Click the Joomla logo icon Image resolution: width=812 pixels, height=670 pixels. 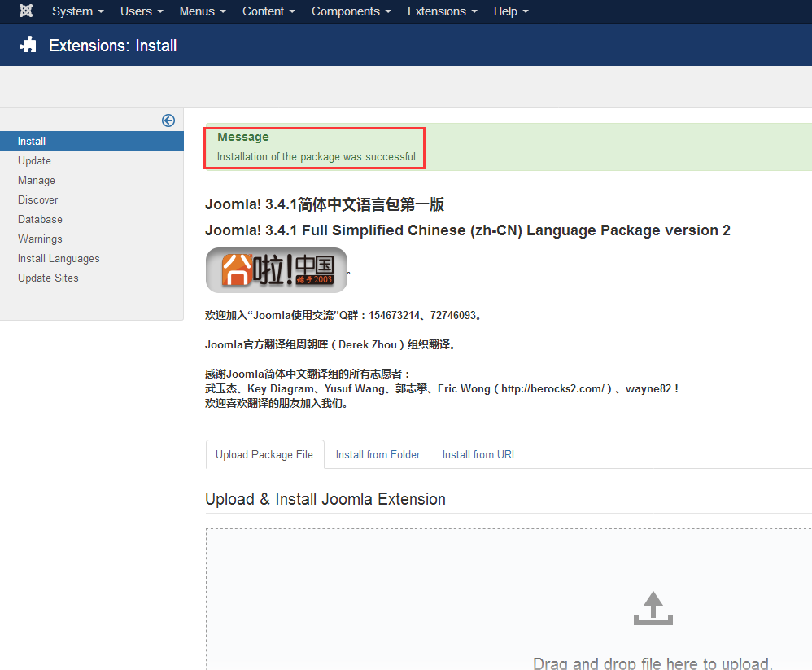pyautogui.click(x=26, y=11)
